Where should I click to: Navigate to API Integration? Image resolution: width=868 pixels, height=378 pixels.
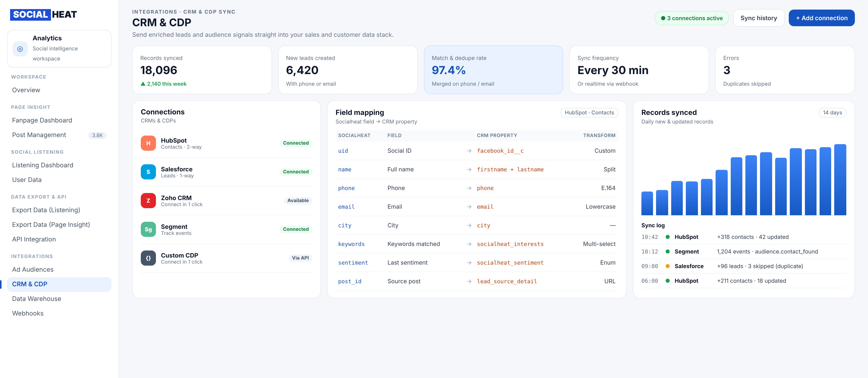[x=59, y=239]
